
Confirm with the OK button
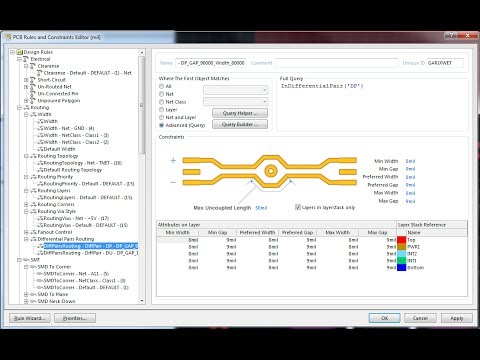(x=385, y=318)
